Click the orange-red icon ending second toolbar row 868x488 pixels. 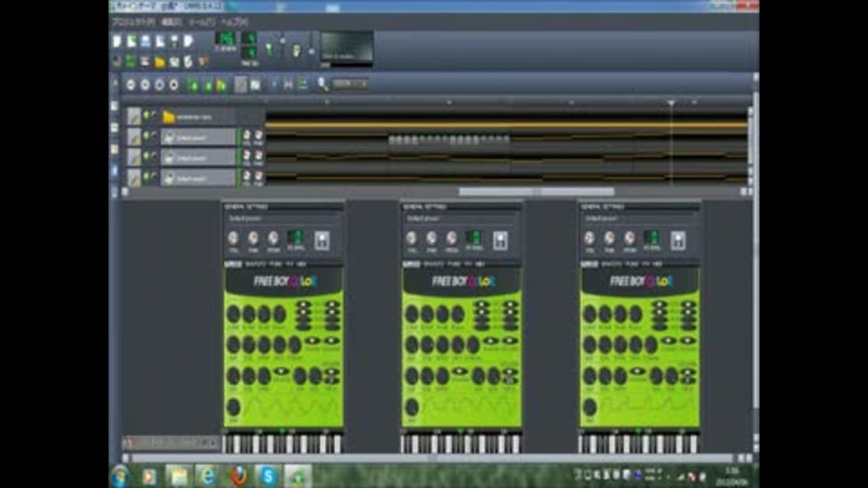point(203,61)
